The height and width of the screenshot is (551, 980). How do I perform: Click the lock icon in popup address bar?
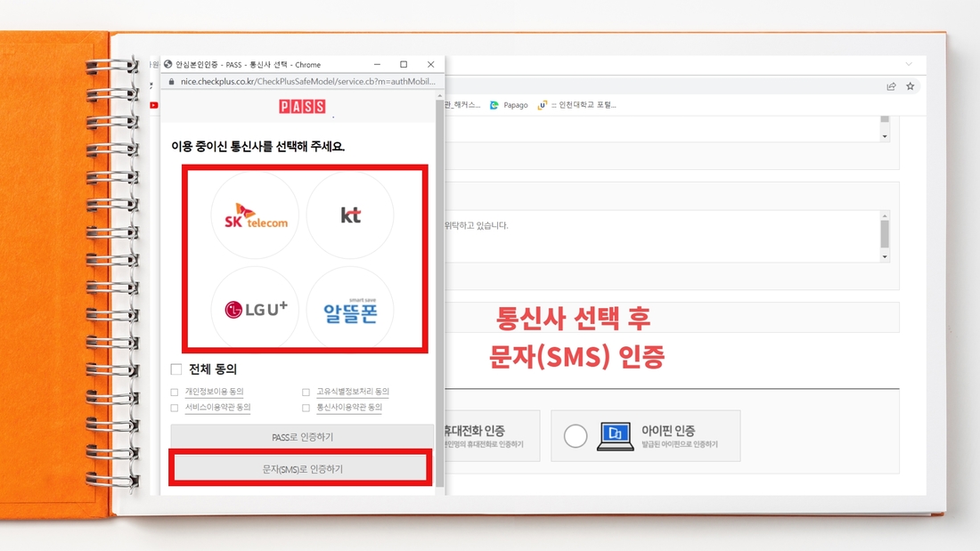(171, 82)
